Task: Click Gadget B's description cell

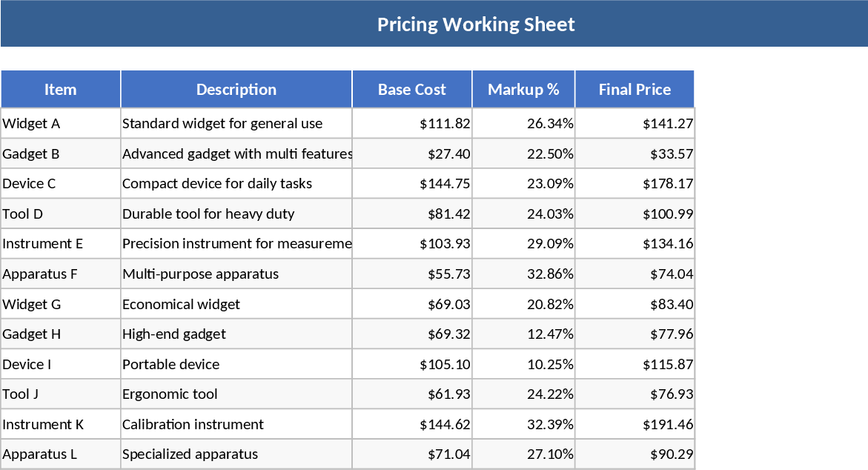Action: click(236, 154)
